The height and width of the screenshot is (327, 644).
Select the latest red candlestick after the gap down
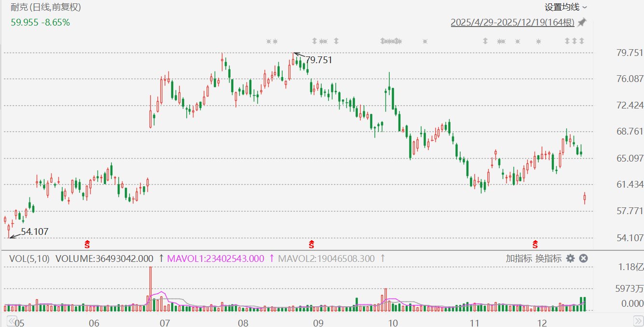pyautogui.click(x=585, y=198)
